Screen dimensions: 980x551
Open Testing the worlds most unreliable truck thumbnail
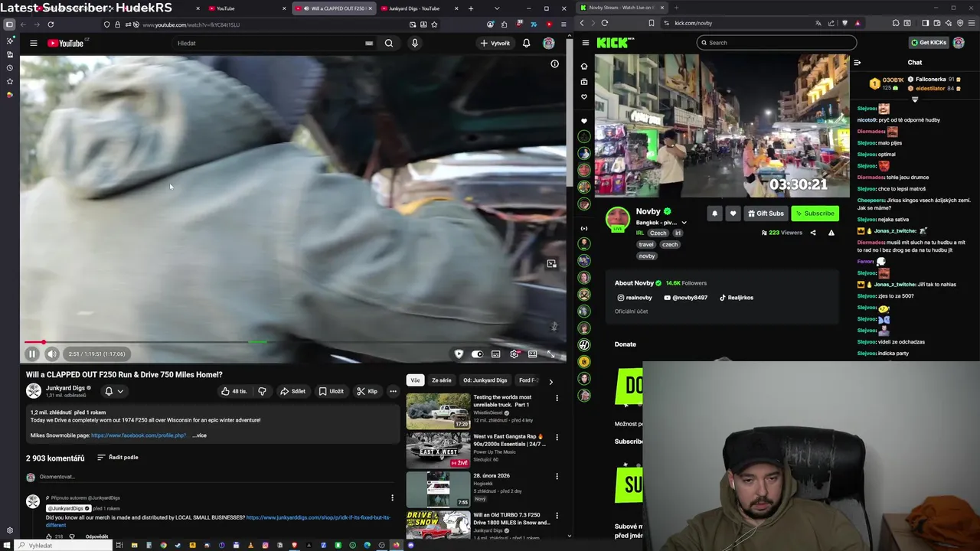coord(438,411)
